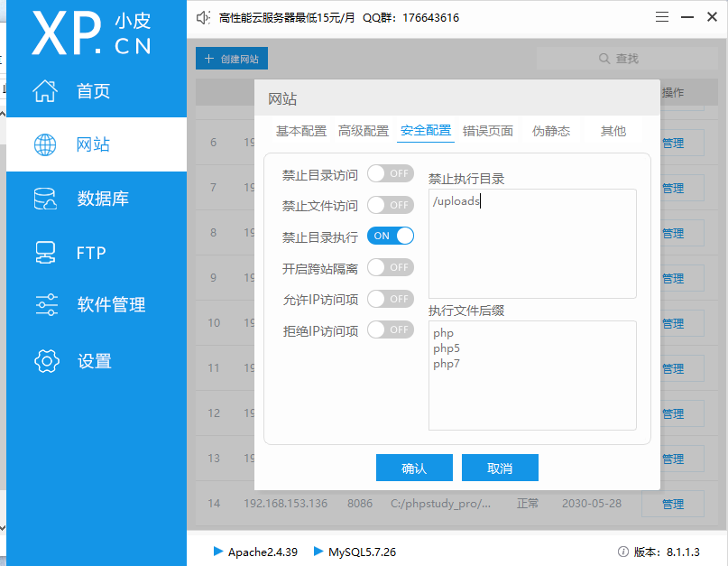Click QQ群 176643616 announcement text

(410, 18)
